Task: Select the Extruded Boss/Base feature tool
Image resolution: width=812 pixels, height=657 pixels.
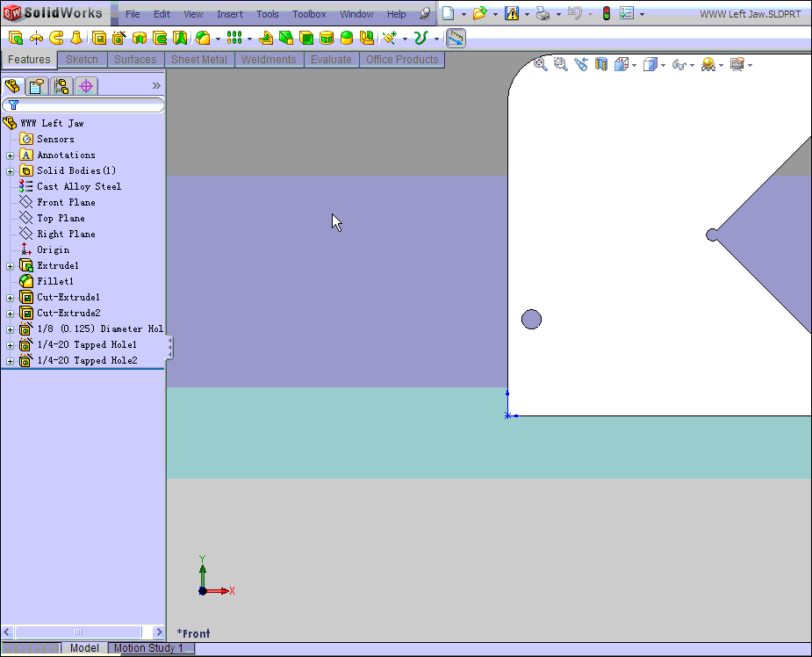Action: tap(14, 37)
